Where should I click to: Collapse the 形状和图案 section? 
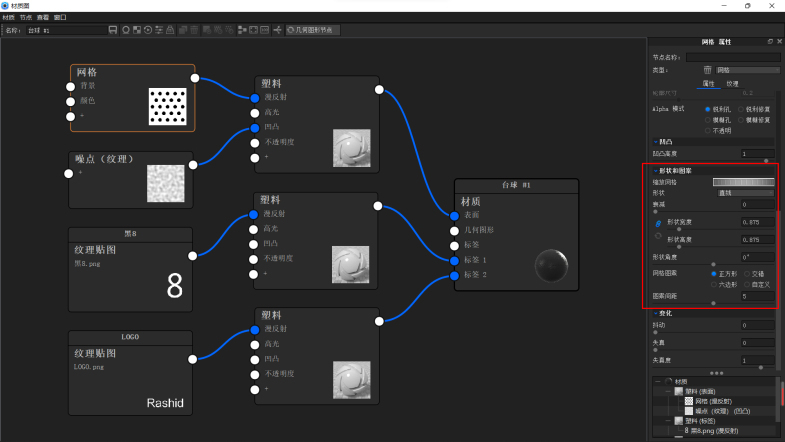[656, 171]
